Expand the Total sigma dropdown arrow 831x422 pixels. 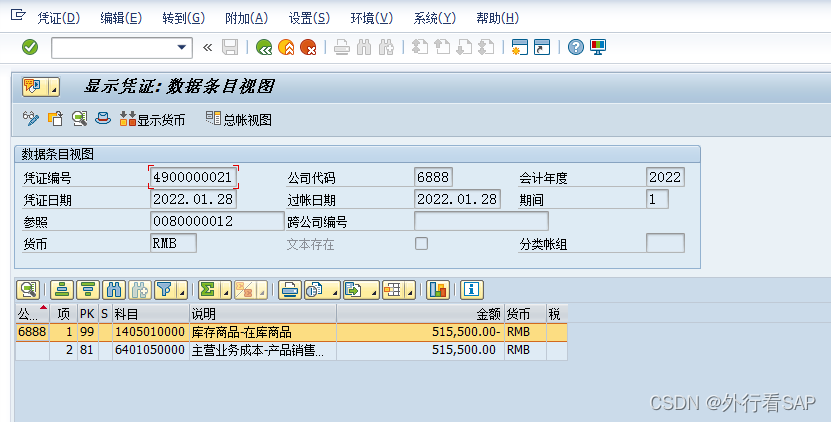tap(226, 291)
